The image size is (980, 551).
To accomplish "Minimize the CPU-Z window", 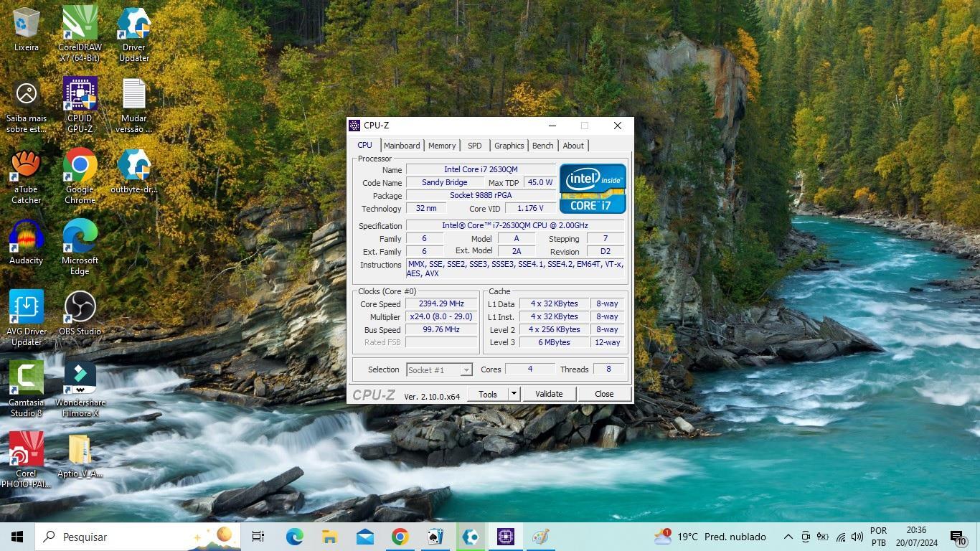I will click(x=552, y=126).
